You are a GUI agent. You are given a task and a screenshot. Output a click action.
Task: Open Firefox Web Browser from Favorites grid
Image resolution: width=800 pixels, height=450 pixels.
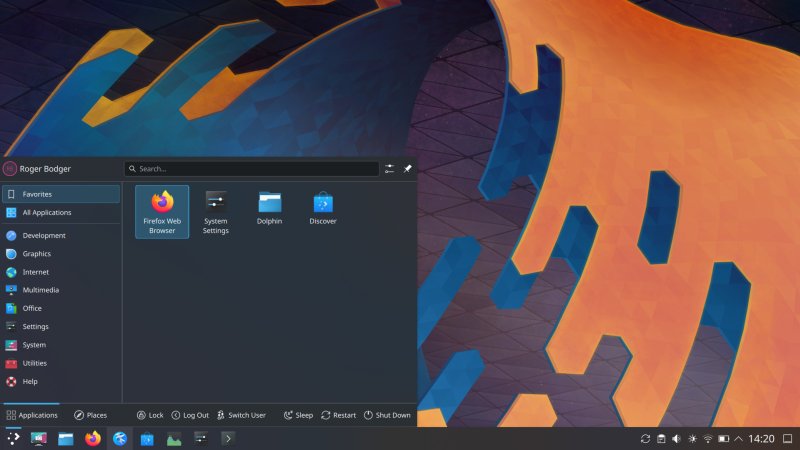(x=162, y=211)
